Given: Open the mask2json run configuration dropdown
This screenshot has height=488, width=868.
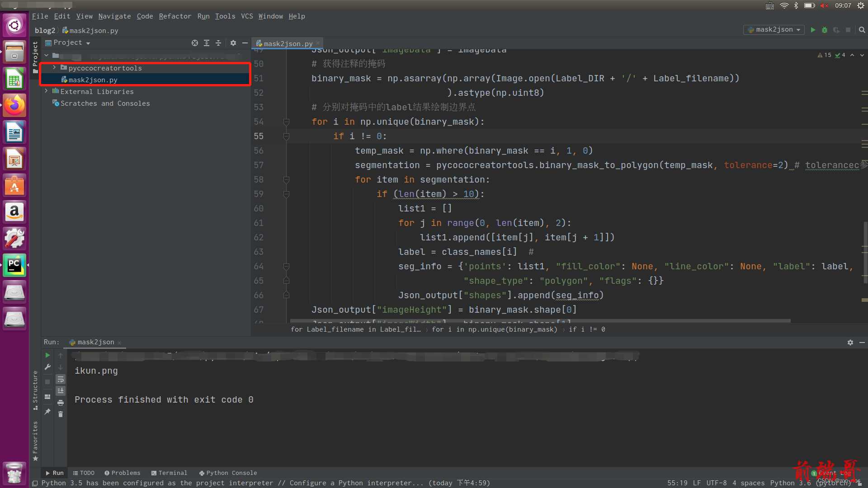Looking at the screenshot, I should 774,30.
